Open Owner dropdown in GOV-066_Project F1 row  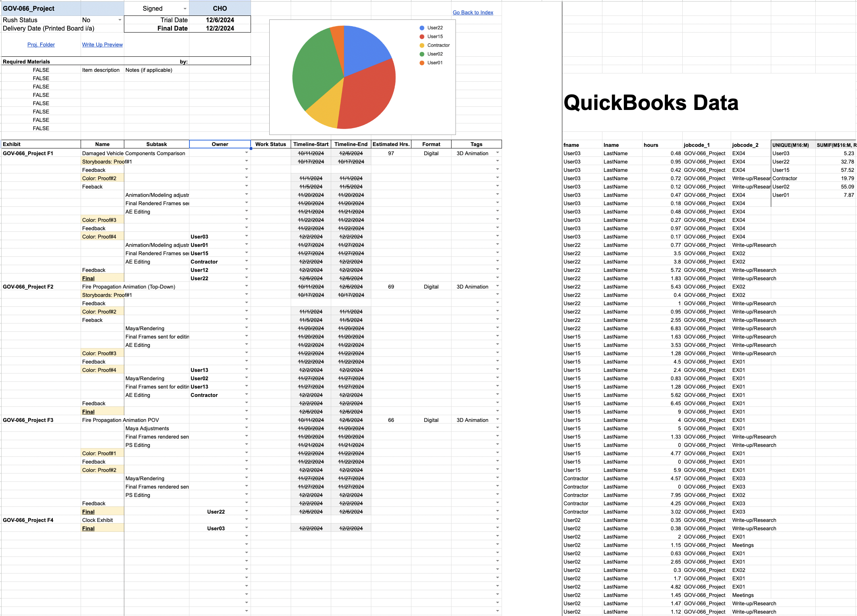pyautogui.click(x=247, y=153)
